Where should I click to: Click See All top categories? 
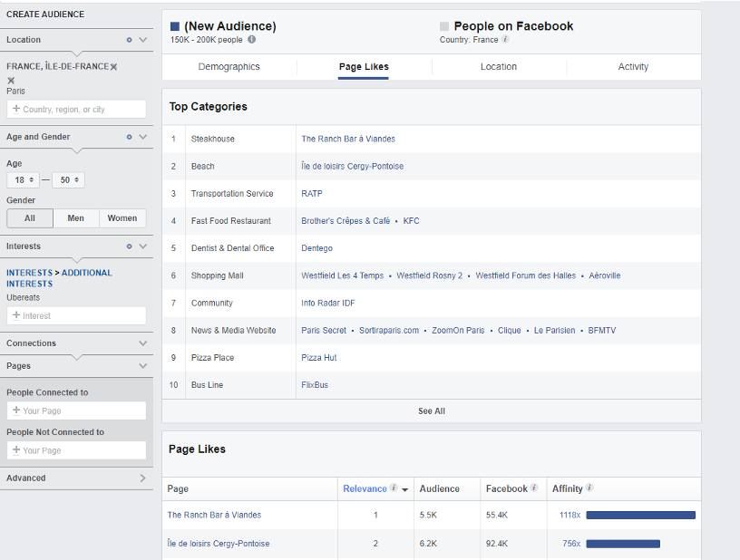tap(432, 411)
